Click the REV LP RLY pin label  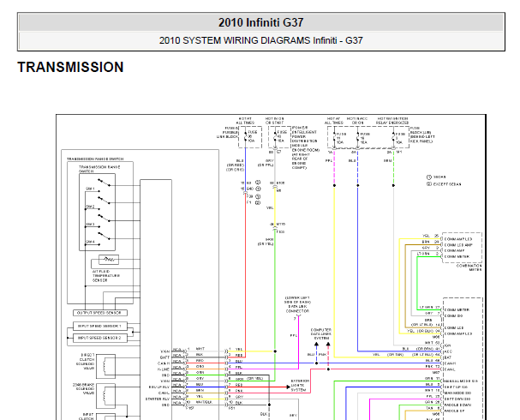click(159, 387)
